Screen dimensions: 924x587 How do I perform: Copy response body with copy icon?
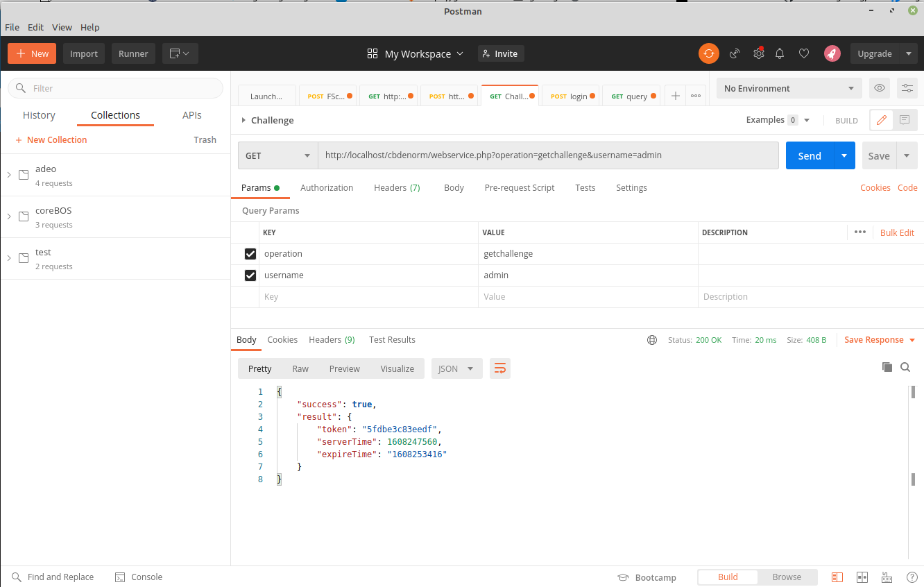click(887, 367)
